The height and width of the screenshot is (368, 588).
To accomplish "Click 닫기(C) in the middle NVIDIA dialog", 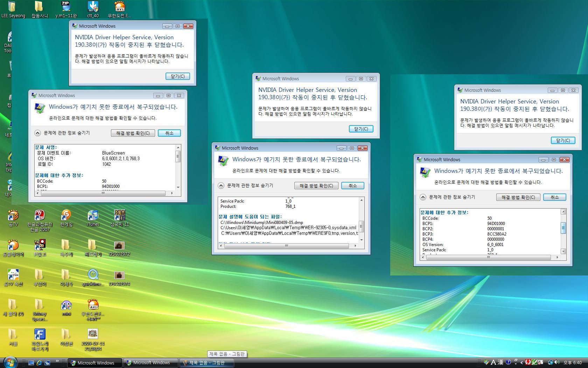I will 361,129.
